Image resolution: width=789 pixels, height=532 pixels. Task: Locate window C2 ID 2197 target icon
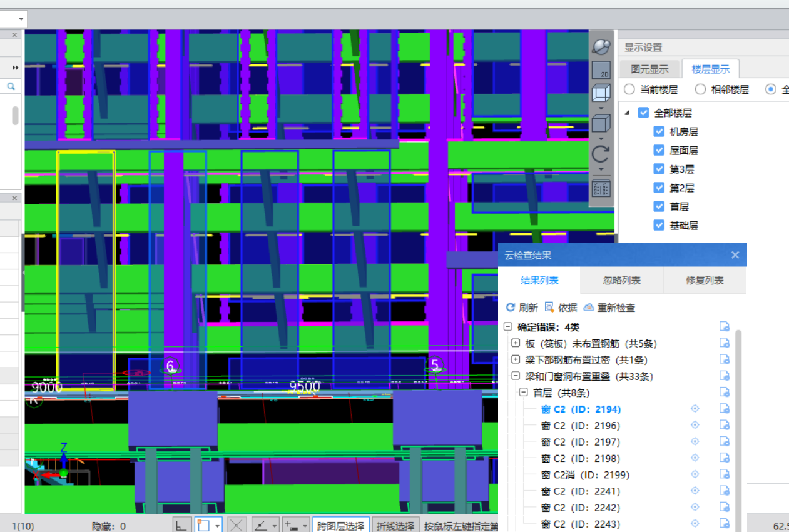(695, 442)
